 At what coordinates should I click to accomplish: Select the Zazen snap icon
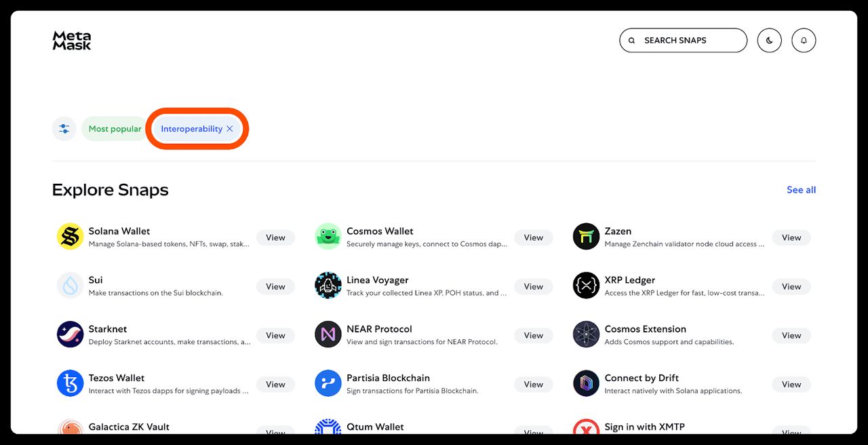(x=585, y=237)
